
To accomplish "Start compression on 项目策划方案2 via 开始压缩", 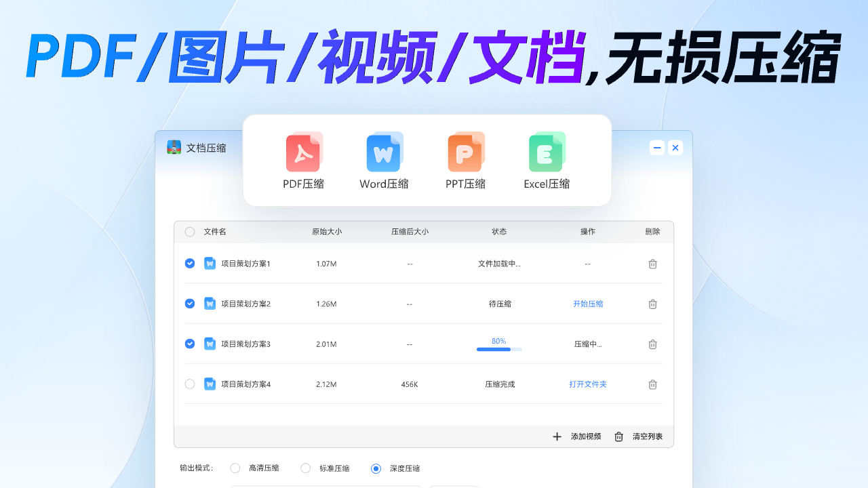I will tap(587, 304).
